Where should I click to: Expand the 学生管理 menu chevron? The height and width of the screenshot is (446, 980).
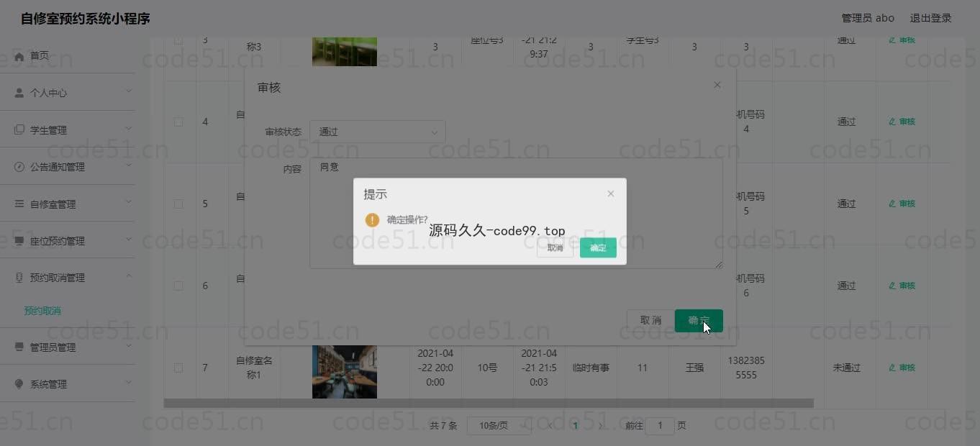[x=129, y=128]
